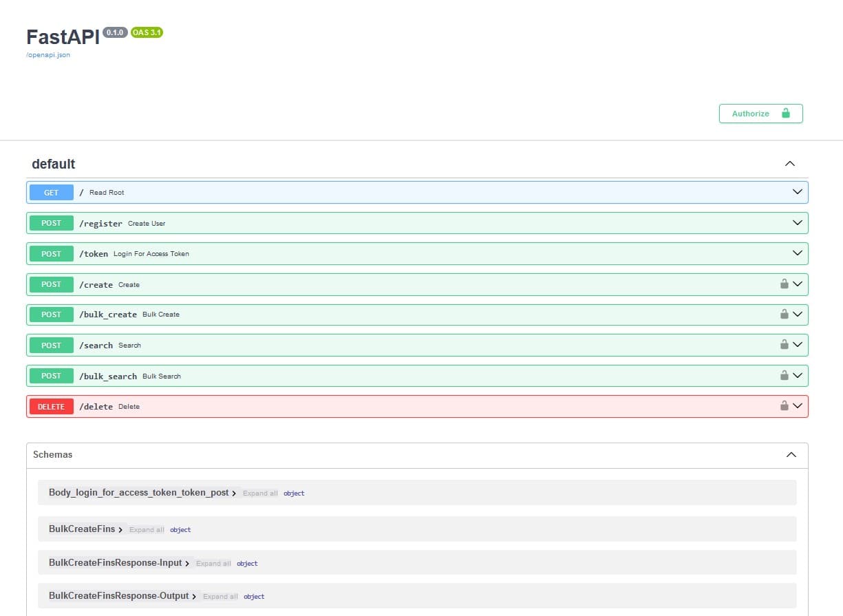Click the Create User description text

(147, 224)
